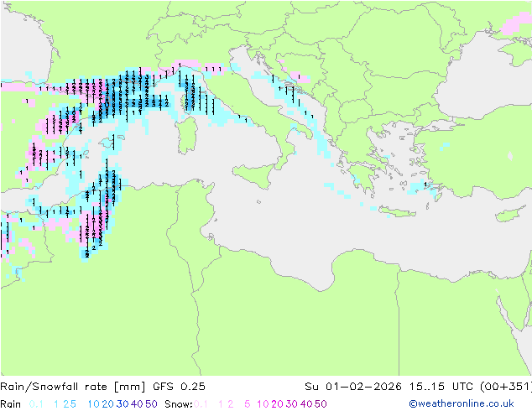Viewport: 532px width, 411px height.
Task: Click the Snow legend value 20
Action: pyautogui.click(x=277, y=404)
